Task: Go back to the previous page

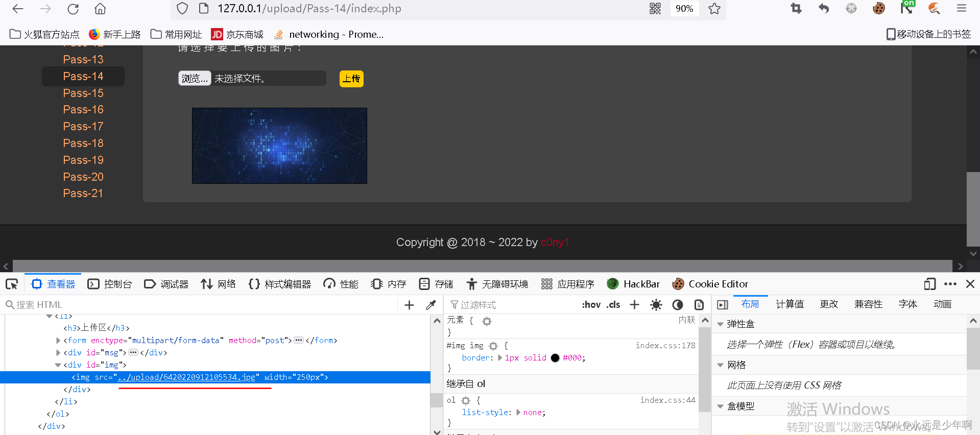Action: point(18,9)
